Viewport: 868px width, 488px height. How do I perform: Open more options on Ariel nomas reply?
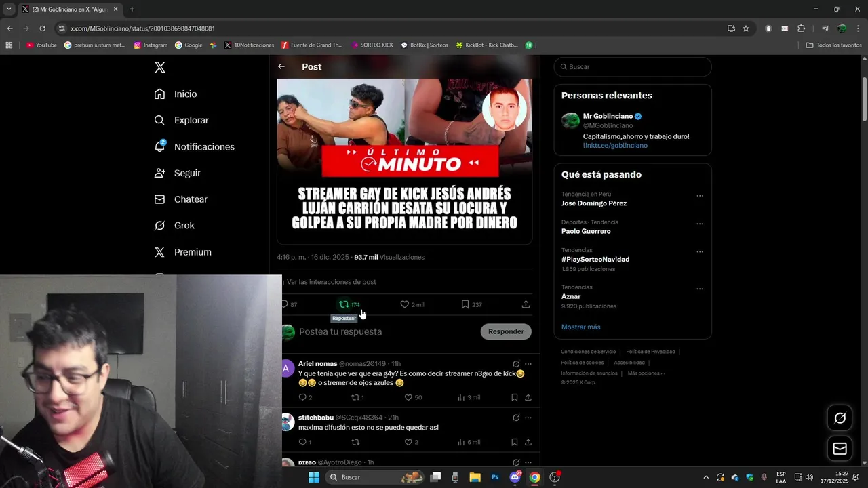[528, 364]
